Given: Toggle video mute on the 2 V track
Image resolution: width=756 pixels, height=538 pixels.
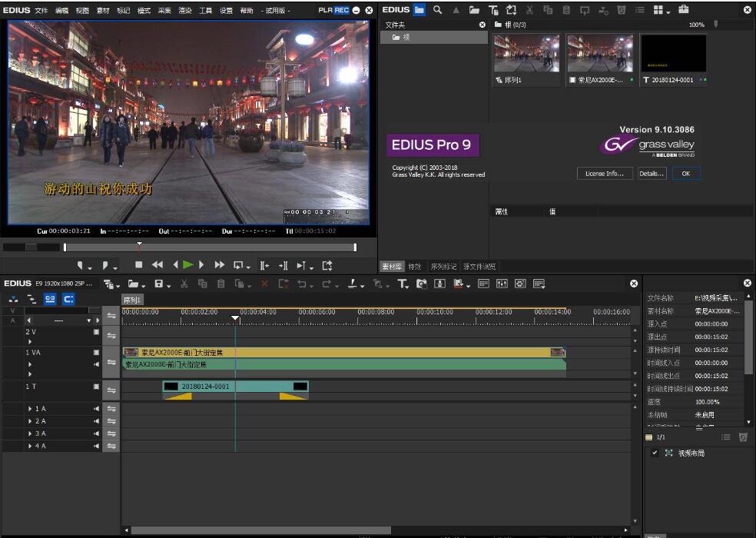Looking at the screenshot, I should click(97, 332).
